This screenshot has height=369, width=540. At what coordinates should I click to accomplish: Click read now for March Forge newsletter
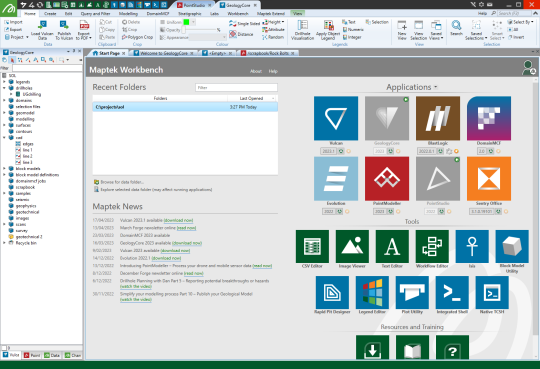point(186,228)
